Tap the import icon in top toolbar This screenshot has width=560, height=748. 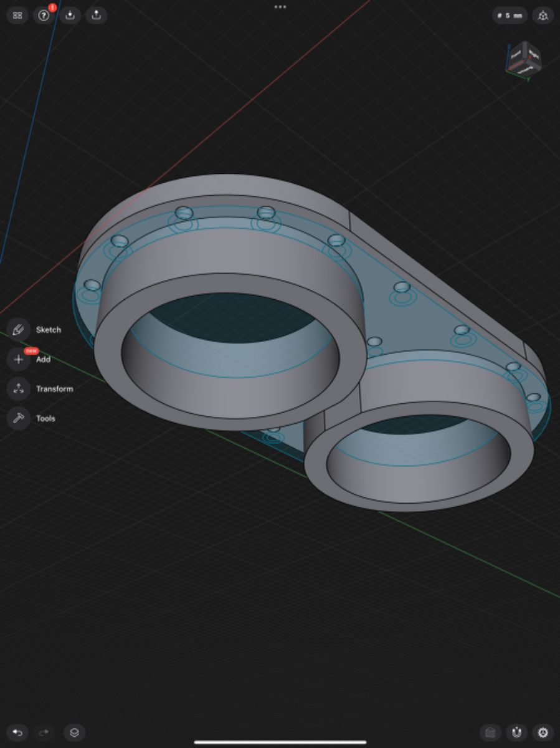coord(70,16)
